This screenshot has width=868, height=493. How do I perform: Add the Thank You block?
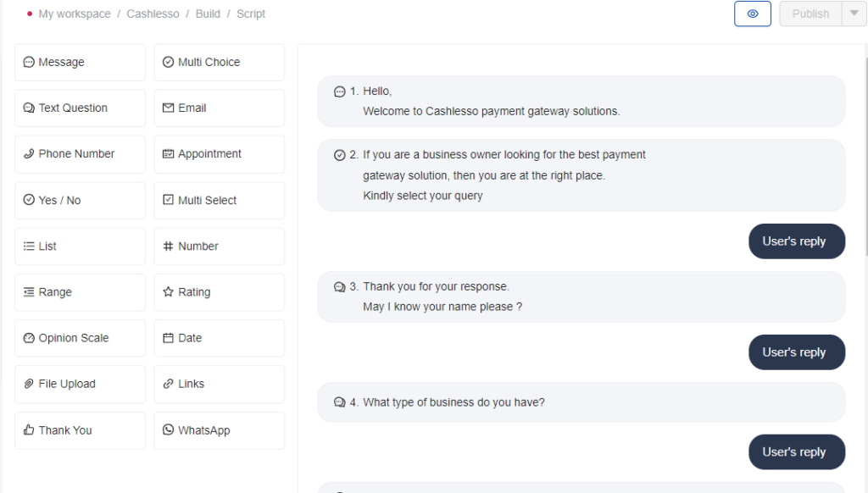pos(81,430)
